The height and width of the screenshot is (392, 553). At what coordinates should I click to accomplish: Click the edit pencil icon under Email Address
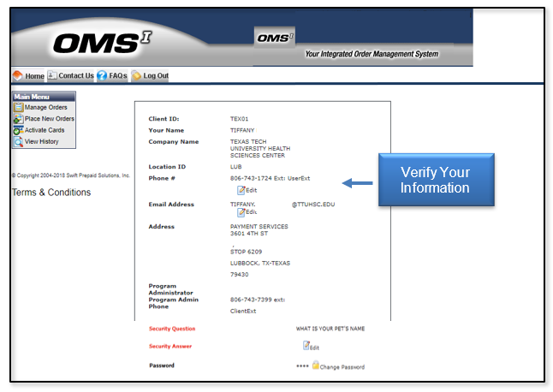point(241,212)
